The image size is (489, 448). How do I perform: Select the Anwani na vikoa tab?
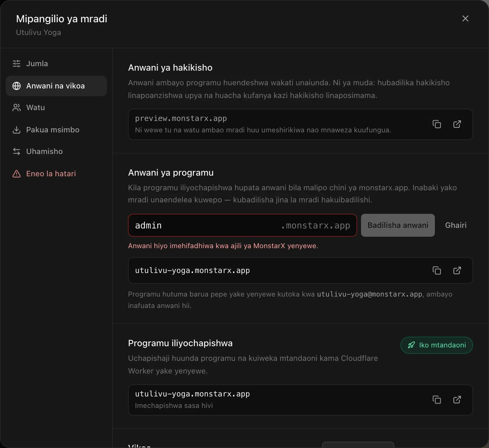[56, 86]
